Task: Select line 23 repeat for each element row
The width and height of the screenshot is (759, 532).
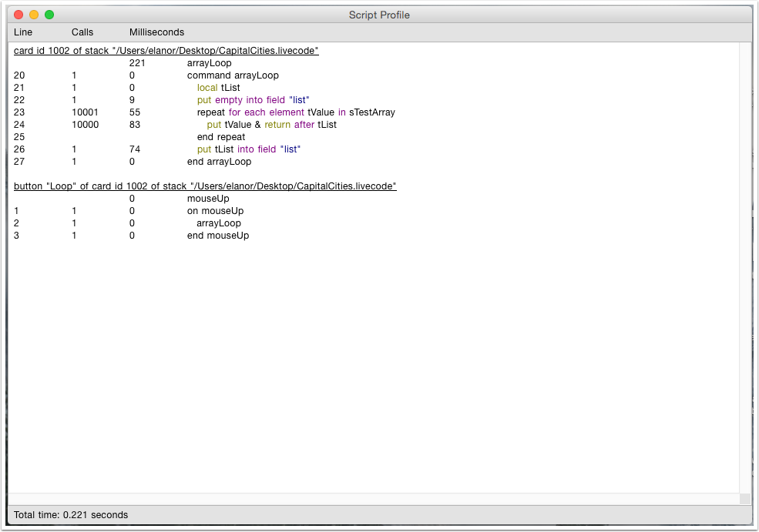Action: (x=293, y=112)
